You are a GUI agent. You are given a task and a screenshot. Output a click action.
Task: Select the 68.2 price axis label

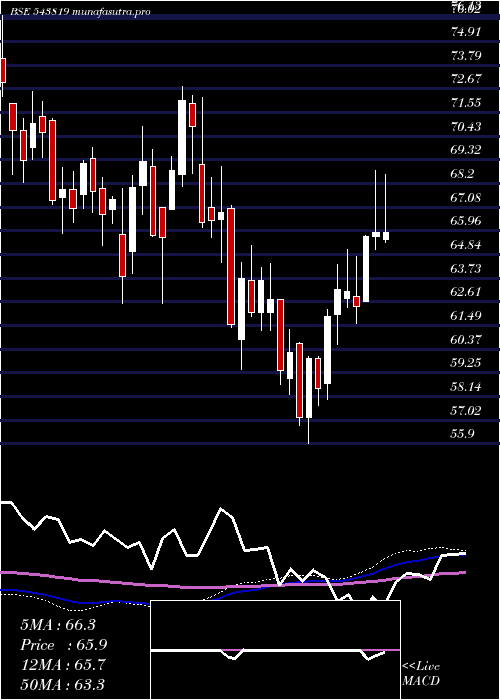click(x=462, y=174)
